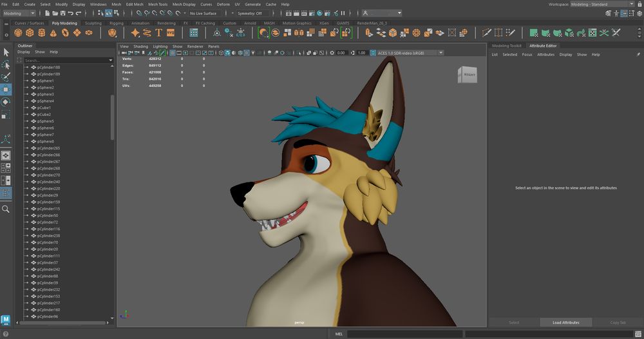Open the viewport Shading menu
The image size is (644, 339).
tap(140, 46)
